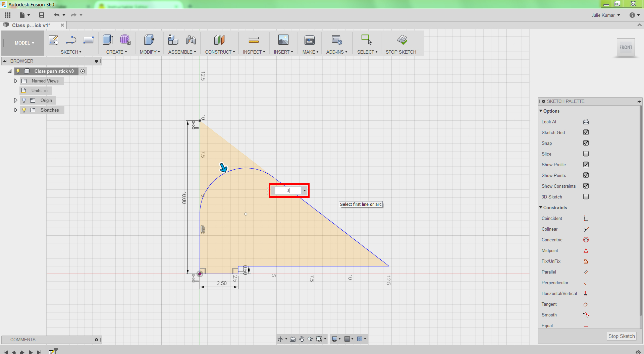Screen dimensions: 644x354
Task: Apply the Concentric constraint icon
Action: click(586, 240)
